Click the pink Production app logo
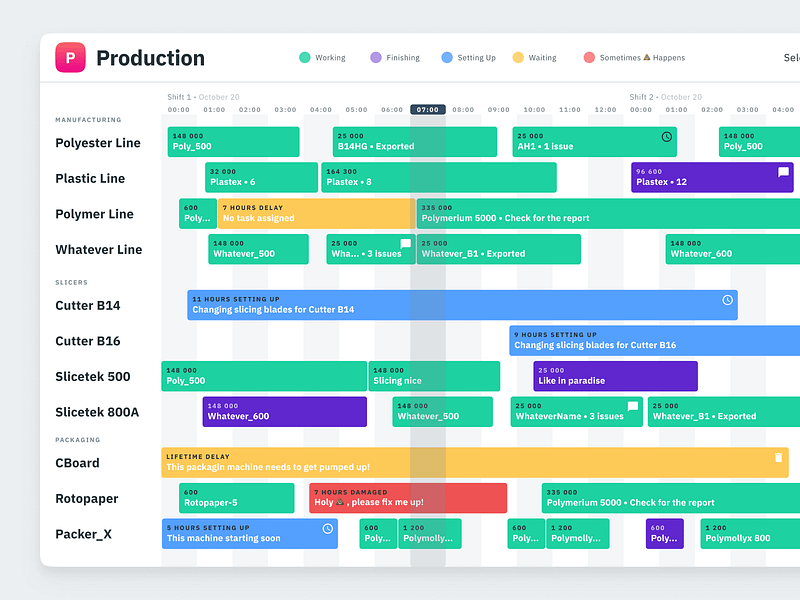The width and height of the screenshot is (800, 600). [70, 57]
